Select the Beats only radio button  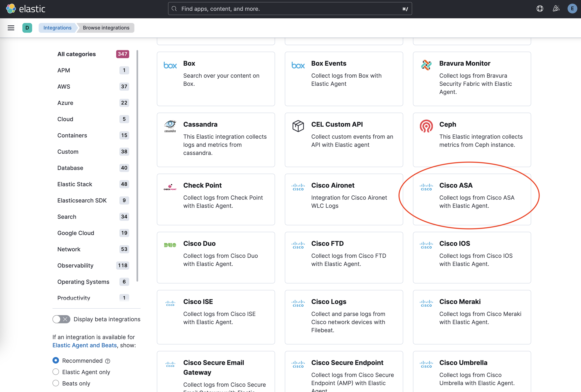tap(56, 383)
